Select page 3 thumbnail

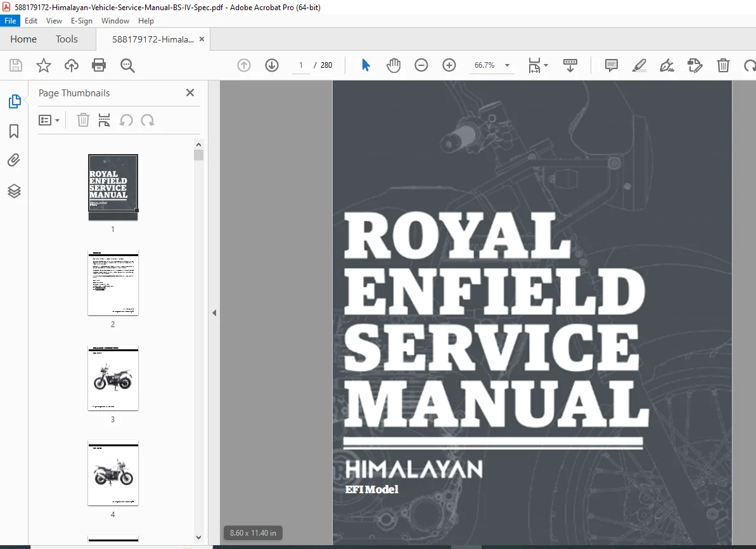point(113,378)
